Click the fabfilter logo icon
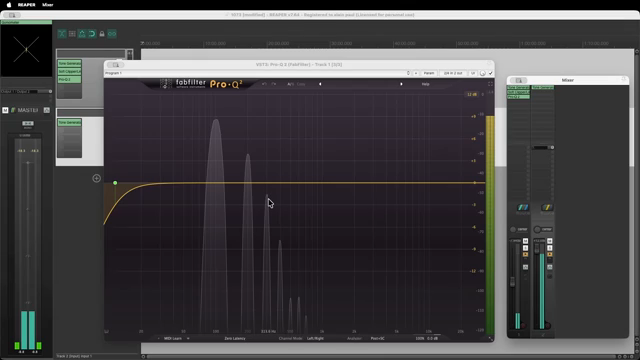This screenshot has height=360, width=640. pos(166,84)
